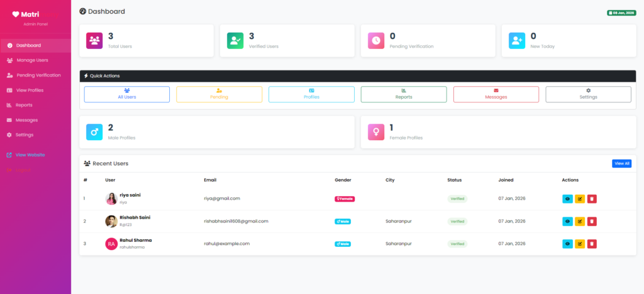This screenshot has height=294, width=644.
Task: Open Settings in the sidebar menu
Action: 35,135
